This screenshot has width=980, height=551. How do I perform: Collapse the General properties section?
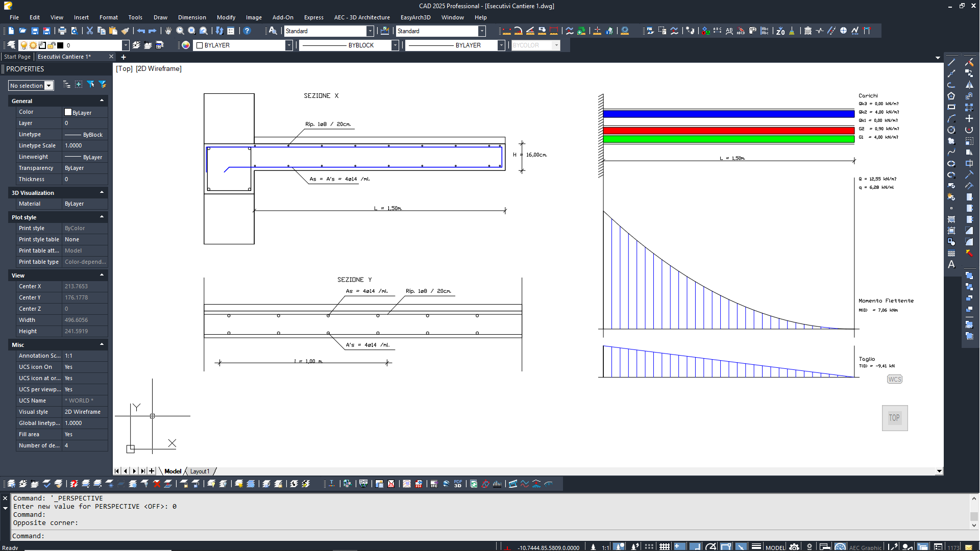[x=102, y=101]
